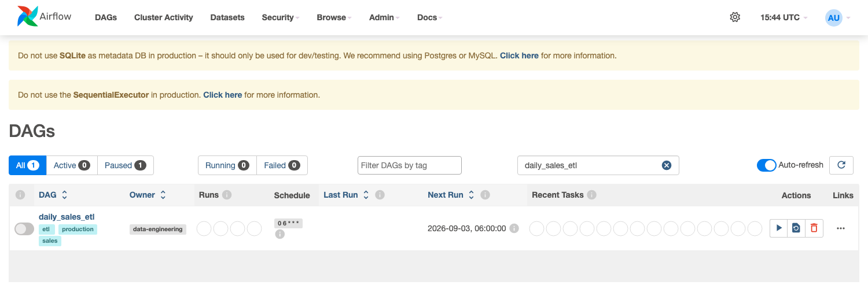This screenshot has height=289, width=868.
Task: Go to DAGs in the navbar
Action: tap(106, 17)
